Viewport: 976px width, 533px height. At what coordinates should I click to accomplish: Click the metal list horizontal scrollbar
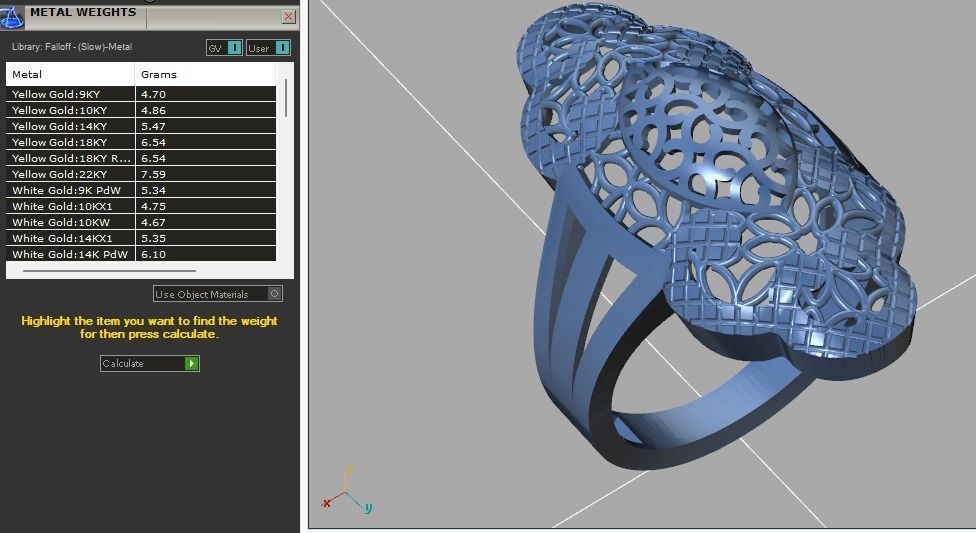110,271
